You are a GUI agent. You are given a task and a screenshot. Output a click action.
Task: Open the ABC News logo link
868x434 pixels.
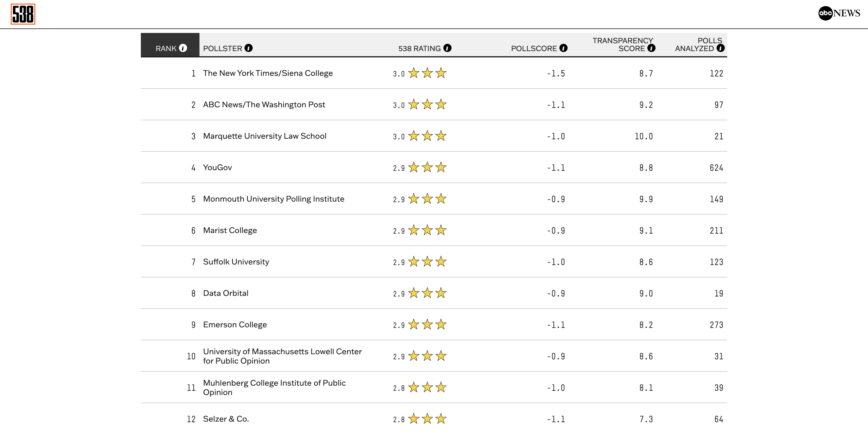(x=839, y=13)
